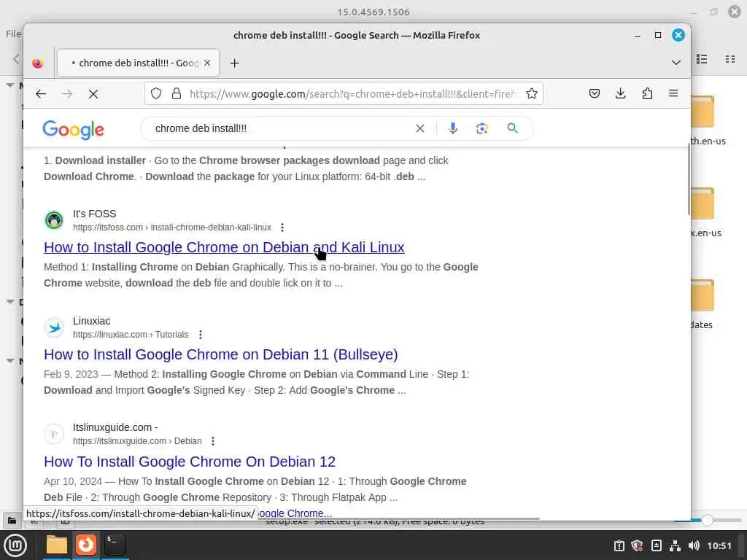The height and width of the screenshot is (560, 747).
Task: Click the Firefox View icon left of tabs
Action: (38, 63)
